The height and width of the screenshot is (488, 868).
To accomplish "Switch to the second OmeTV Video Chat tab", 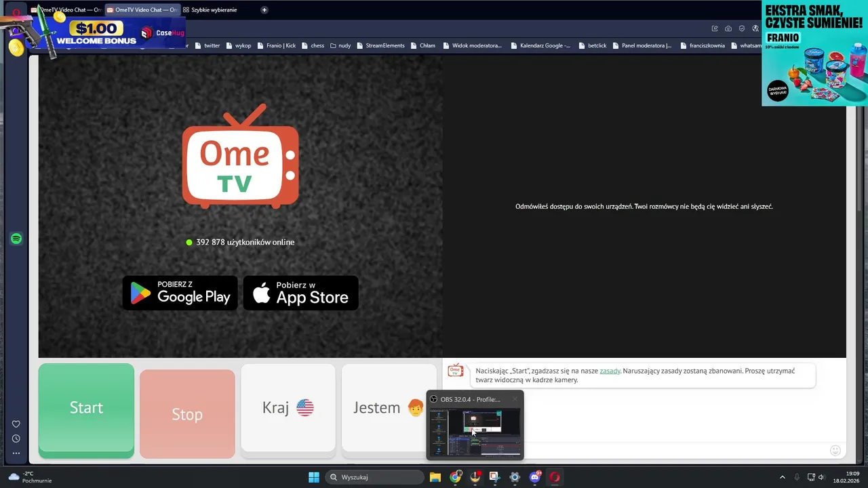I will [141, 9].
